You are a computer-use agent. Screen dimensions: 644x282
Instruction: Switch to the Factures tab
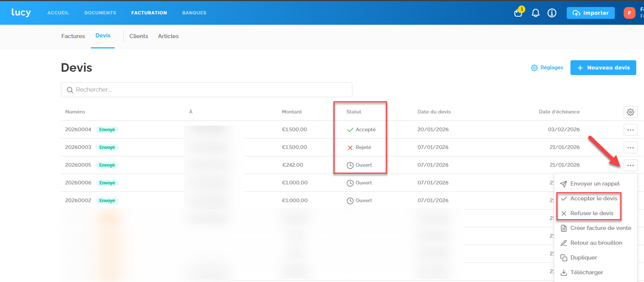tap(73, 36)
